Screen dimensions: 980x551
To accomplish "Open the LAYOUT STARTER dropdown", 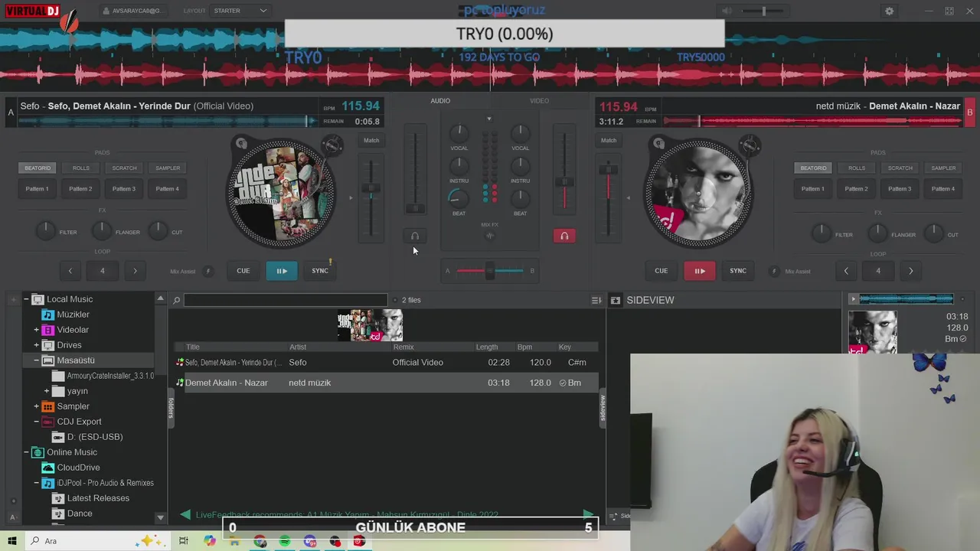I will (240, 11).
